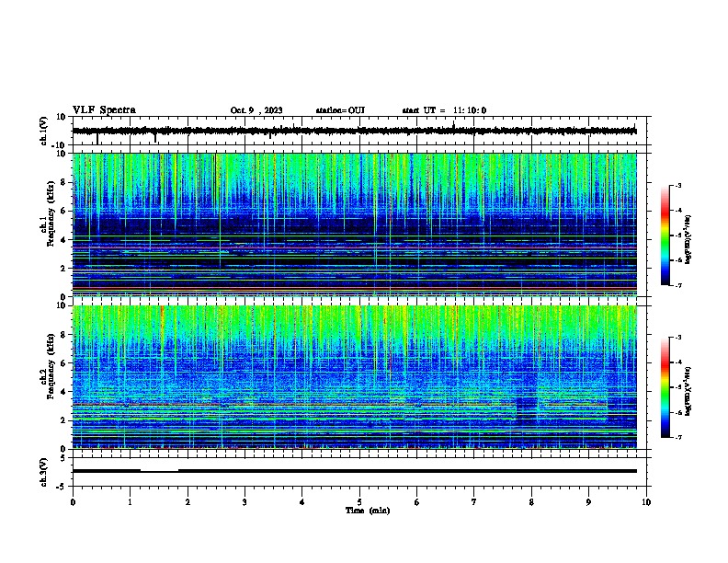Click the log(PSD) label beside the ch.1 colorbar
728x563 pixels.
[x=688, y=239]
